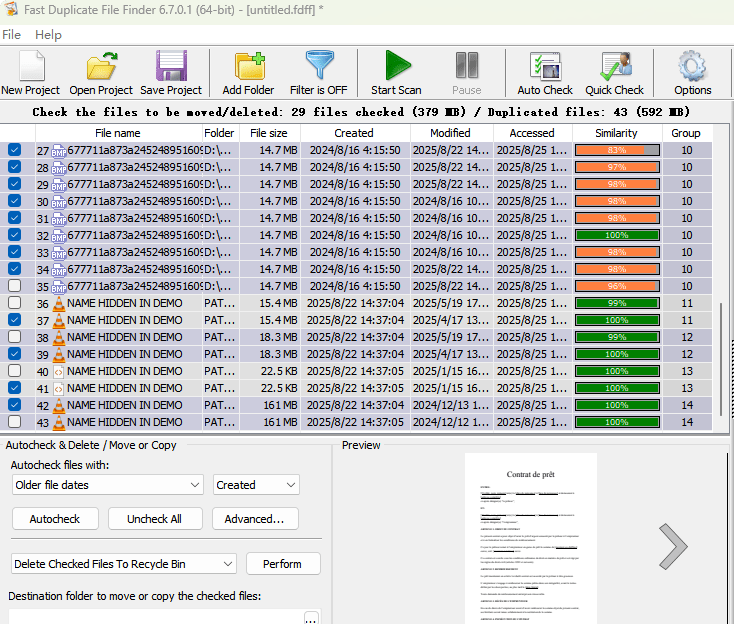This screenshot has height=624, width=734.
Task: Click the file list vertical scrollbar
Action: click(721, 359)
